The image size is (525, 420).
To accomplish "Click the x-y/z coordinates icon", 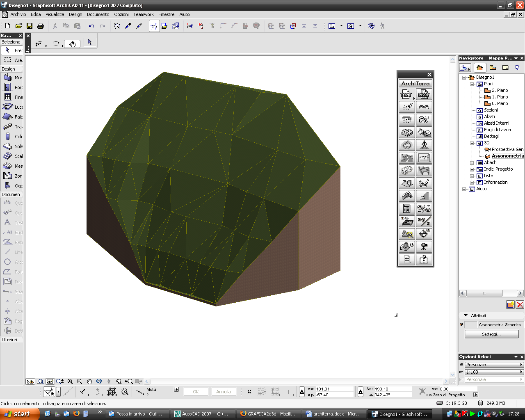I will pos(424,221).
